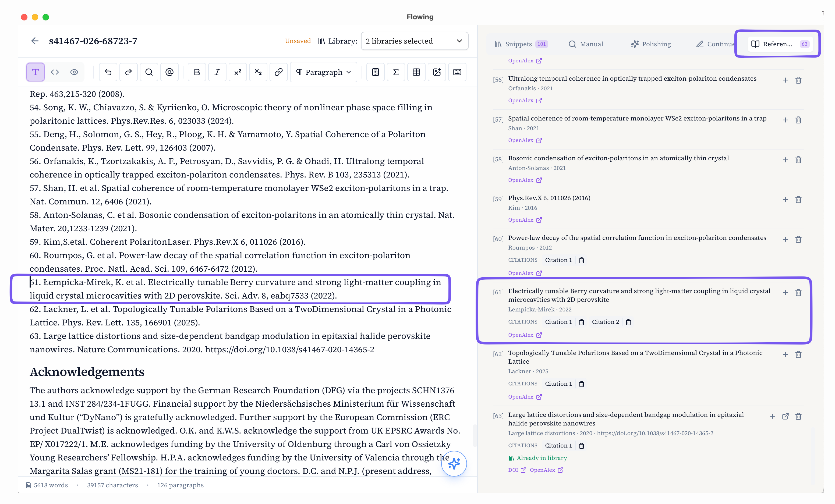Add reference 56 Ultralong temporal coherence
835x504 pixels.
[x=786, y=80]
